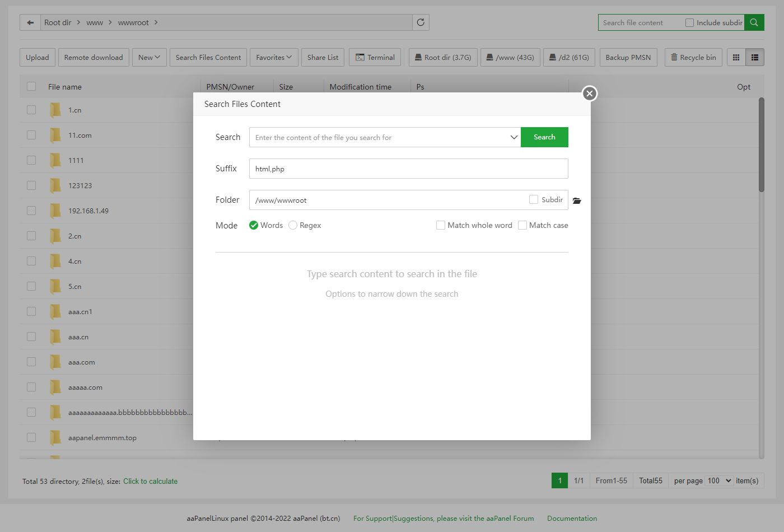The image size is (784, 532).
Task: Enable Match whole word option
Action: click(x=441, y=225)
